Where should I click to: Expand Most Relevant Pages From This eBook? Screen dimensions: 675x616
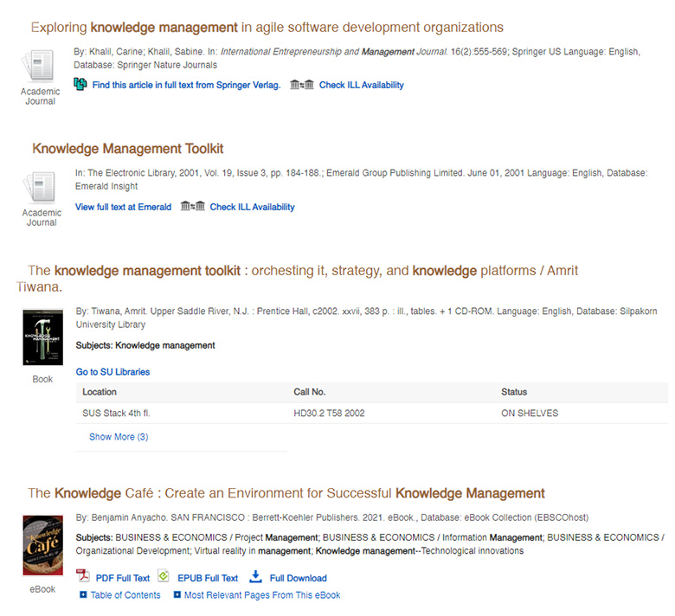(261, 595)
